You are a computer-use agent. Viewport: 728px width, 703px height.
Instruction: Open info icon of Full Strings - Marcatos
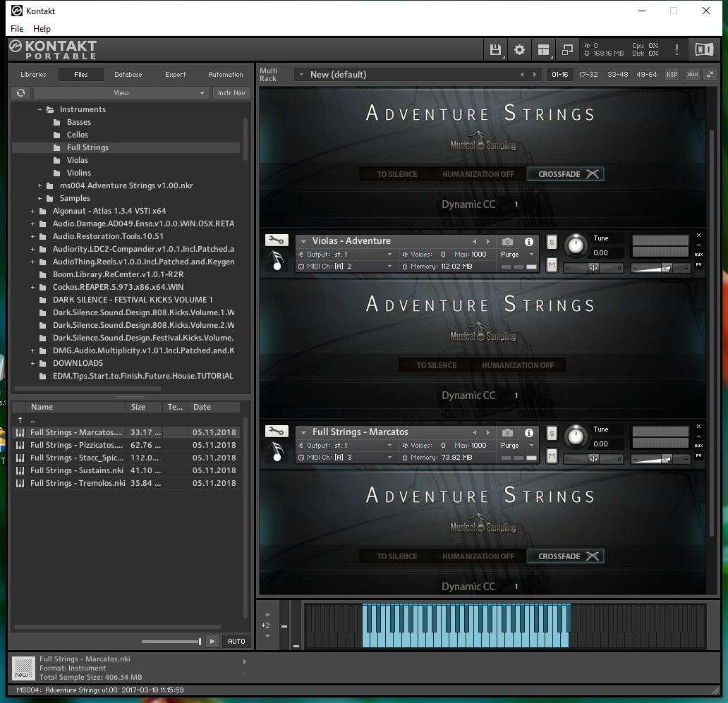coord(529,432)
